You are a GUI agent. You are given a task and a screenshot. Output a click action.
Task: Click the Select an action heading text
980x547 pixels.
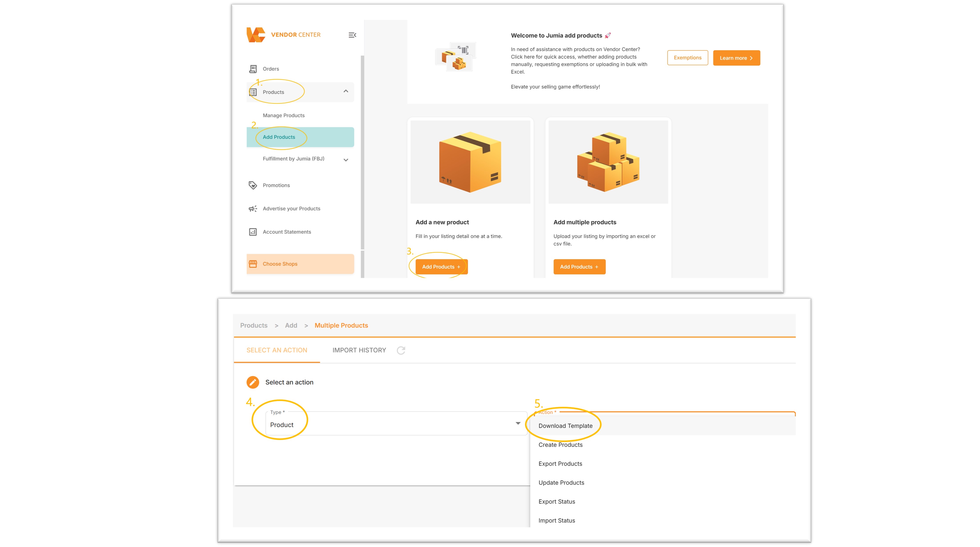289,382
